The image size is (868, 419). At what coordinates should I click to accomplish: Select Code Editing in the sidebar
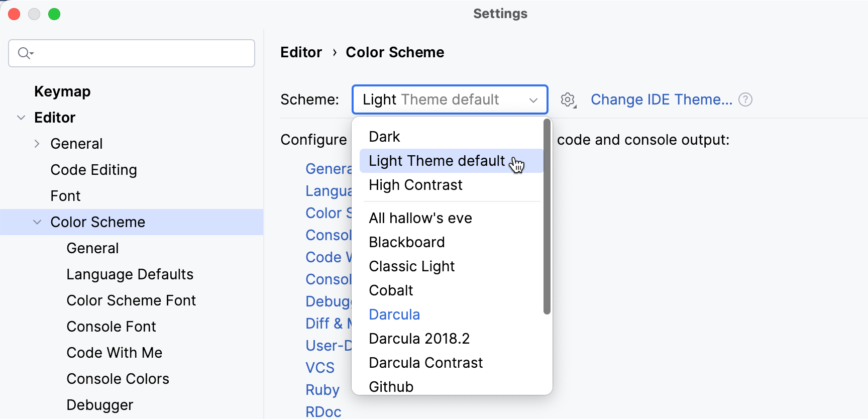93,170
